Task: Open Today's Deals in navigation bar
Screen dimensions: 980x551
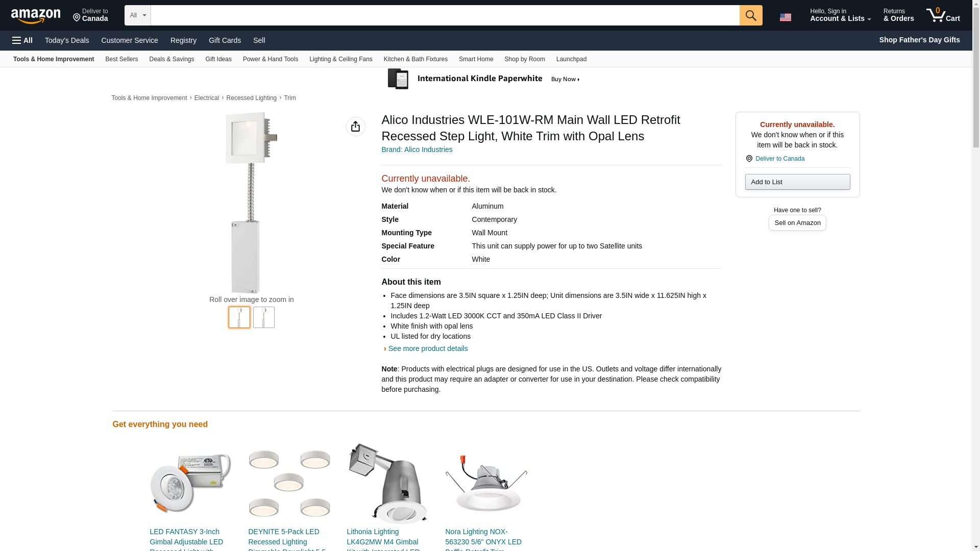Action: tap(67, 40)
